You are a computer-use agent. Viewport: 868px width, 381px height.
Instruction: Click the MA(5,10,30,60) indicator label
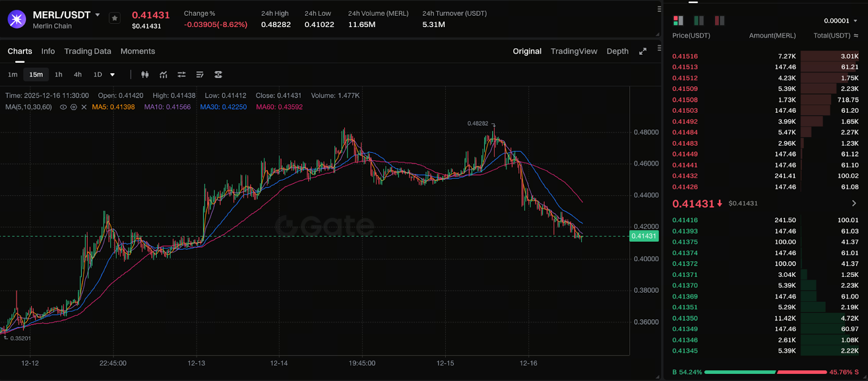(29, 107)
